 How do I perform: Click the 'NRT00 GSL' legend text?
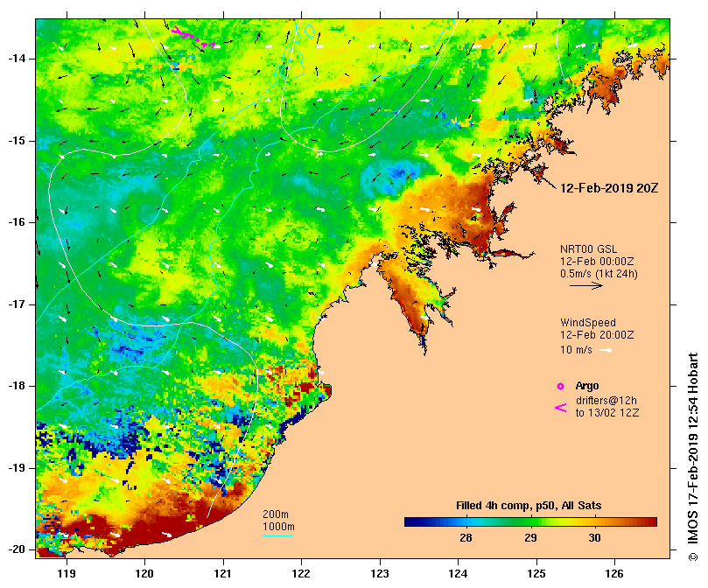588,249
